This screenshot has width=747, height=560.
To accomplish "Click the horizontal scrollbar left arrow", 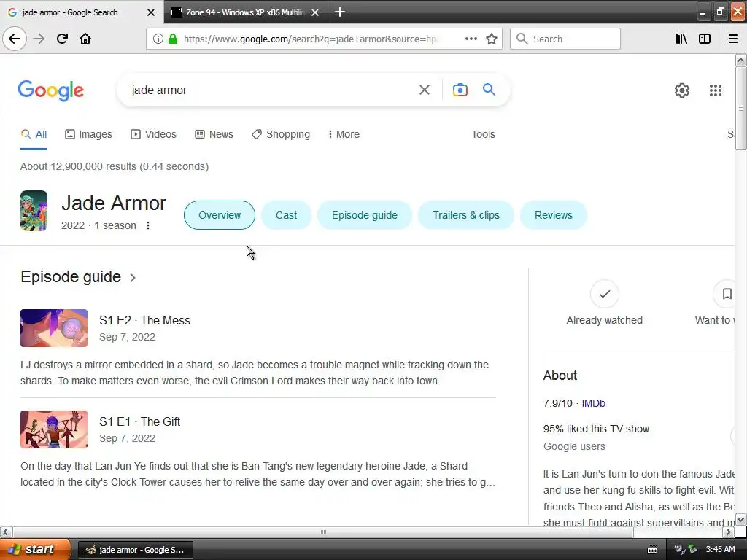I will pyautogui.click(x=6, y=532).
